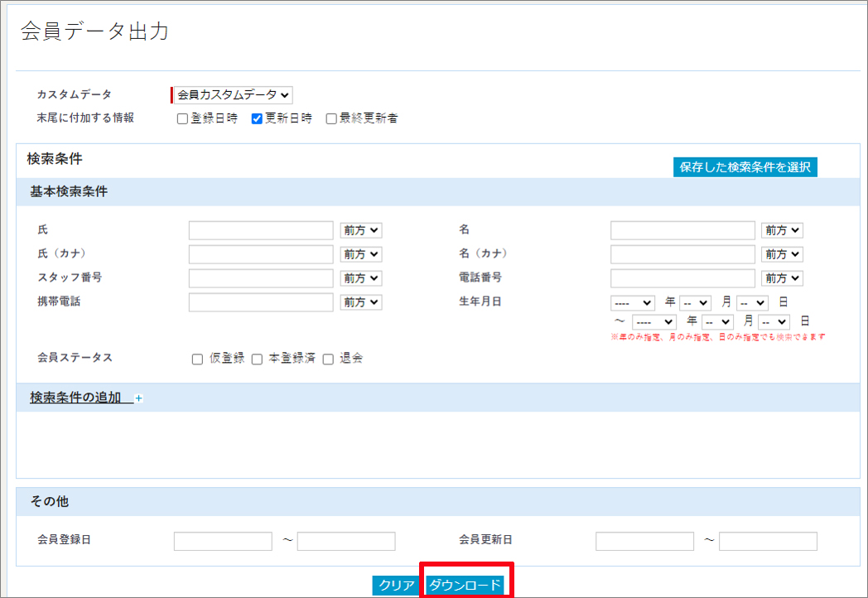Click the ダウンロード button
This screenshot has width=868, height=598.
(x=465, y=585)
